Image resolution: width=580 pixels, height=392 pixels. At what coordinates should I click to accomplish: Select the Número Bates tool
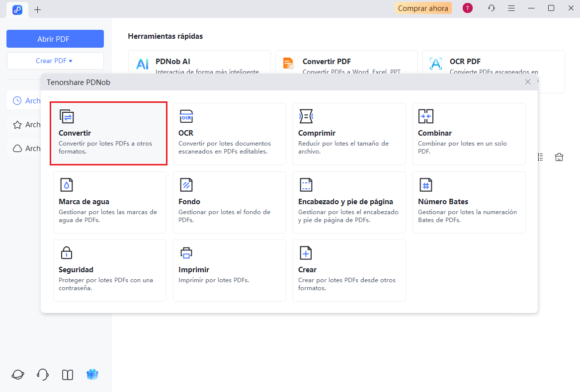469,202
